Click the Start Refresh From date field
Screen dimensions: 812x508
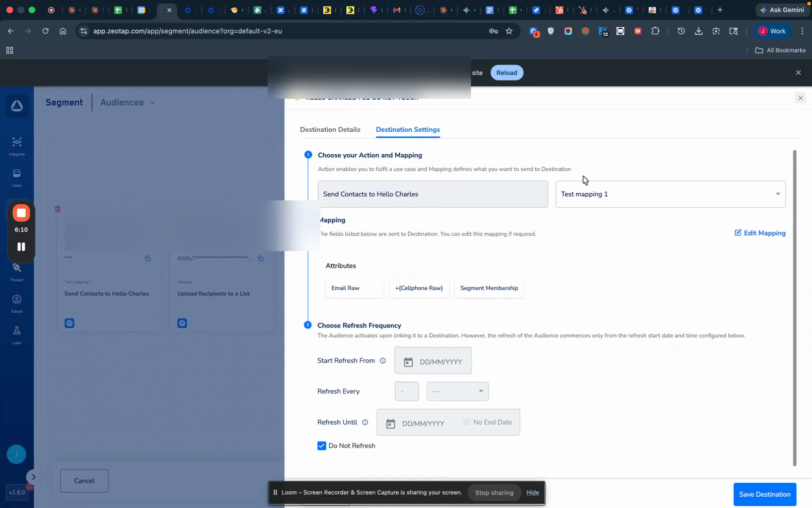point(433,361)
